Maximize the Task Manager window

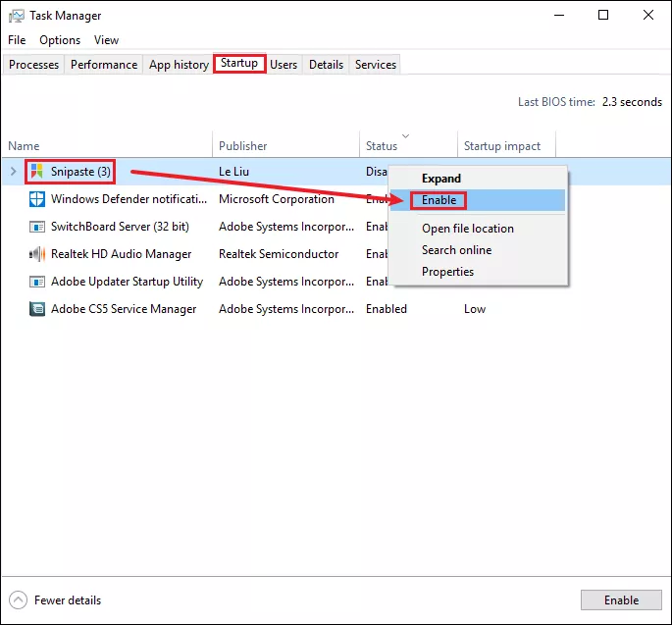click(603, 16)
